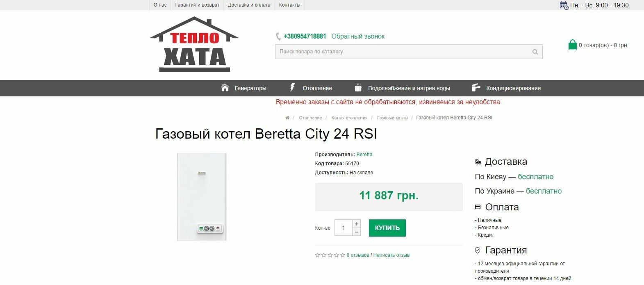Click the green КУПИТЬ button
Viewport: 644px width, 285px height.
(x=387, y=228)
